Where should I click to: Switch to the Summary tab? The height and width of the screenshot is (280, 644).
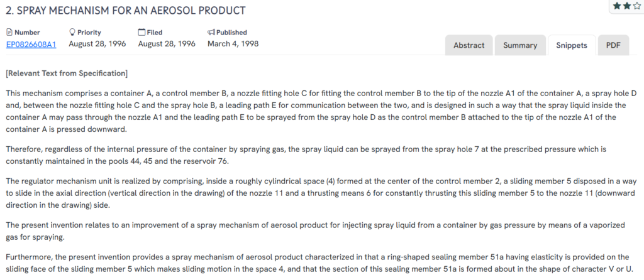[519, 45]
